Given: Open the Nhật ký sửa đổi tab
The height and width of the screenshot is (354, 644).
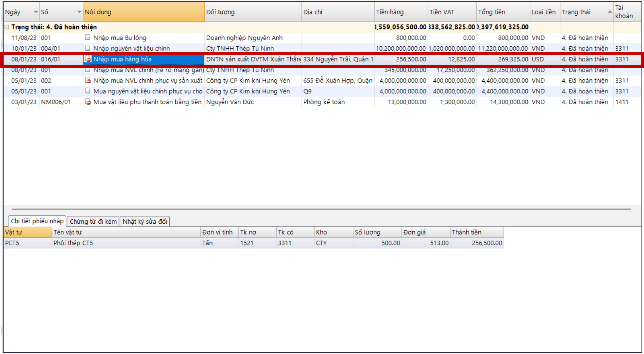Looking at the screenshot, I should [x=145, y=221].
